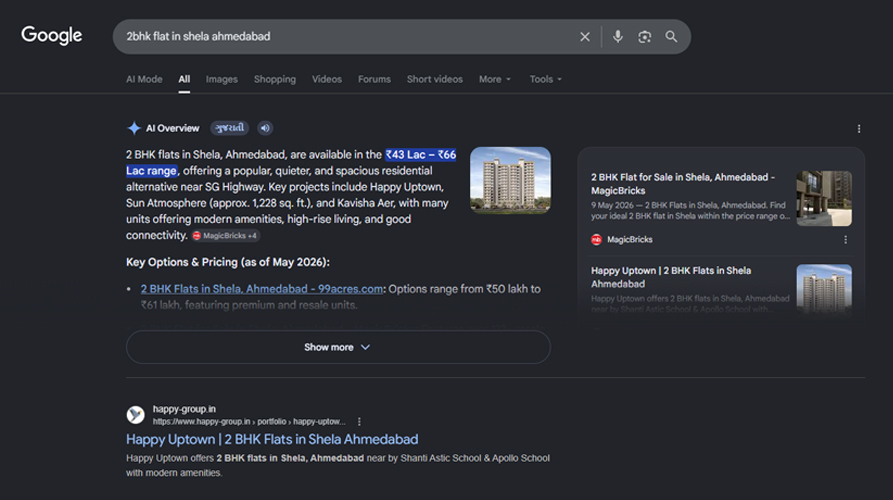This screenshot has width=893, height=500.
Task: Expand the Tools dropdown
Action: [x=546, y=79]
